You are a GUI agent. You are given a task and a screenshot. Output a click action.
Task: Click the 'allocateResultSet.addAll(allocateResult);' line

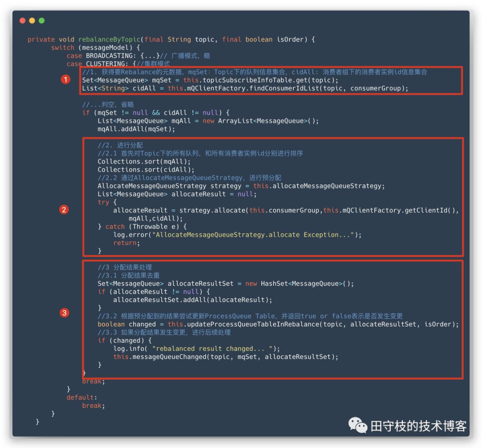(193, 300)
